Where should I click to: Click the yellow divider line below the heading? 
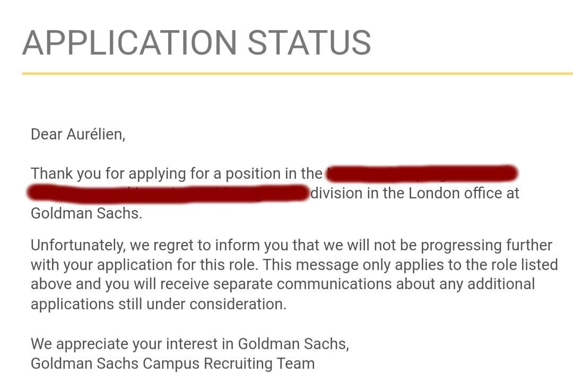297,73
